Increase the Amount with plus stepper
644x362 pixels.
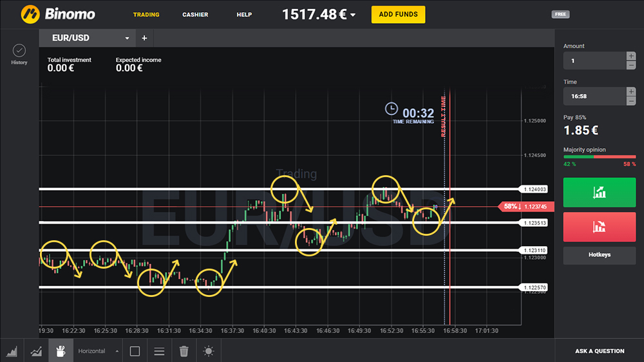[x=631, y=56]
